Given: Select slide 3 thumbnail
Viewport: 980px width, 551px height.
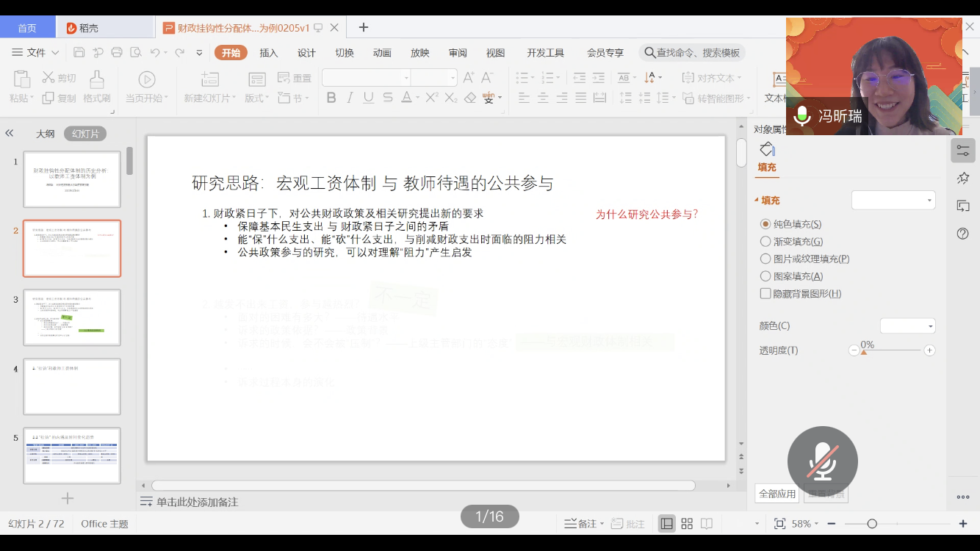Looking at the screenshot, I should pos(72,317).
